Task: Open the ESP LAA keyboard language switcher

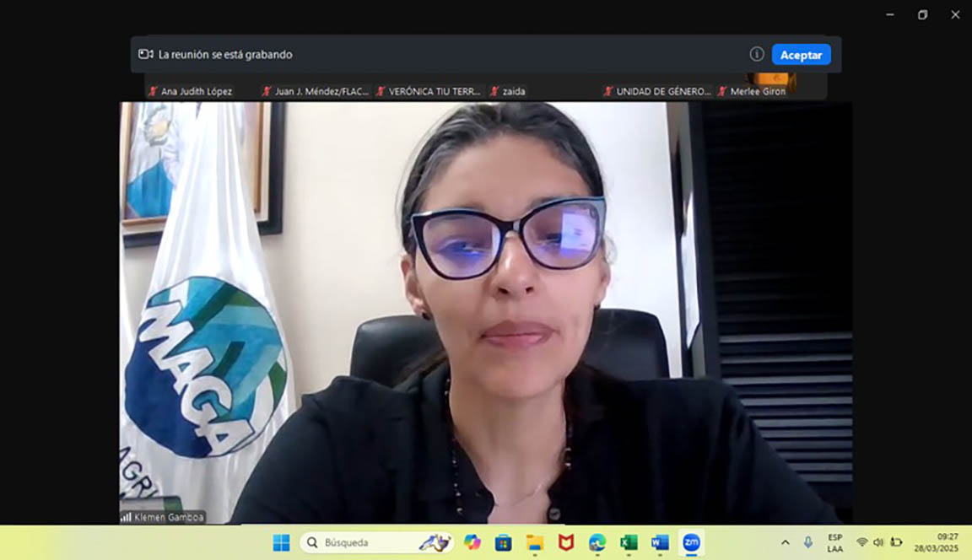Action: (834, 542)
